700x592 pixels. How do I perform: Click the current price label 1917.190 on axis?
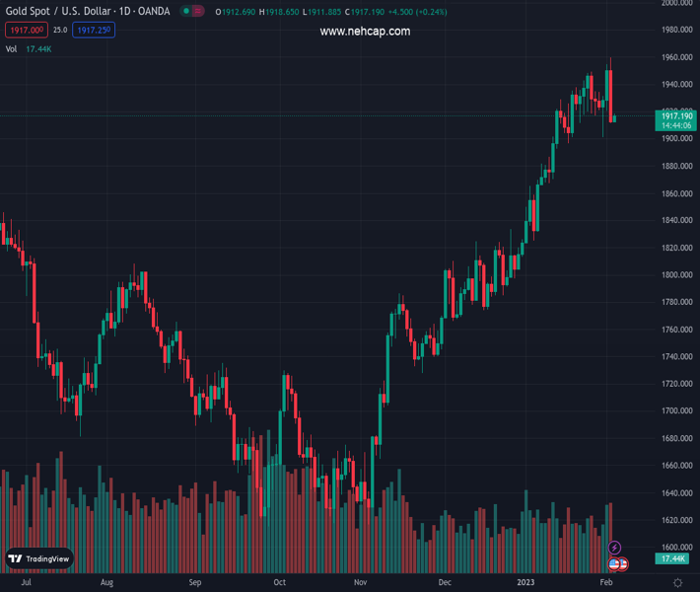tap(676, 116)
